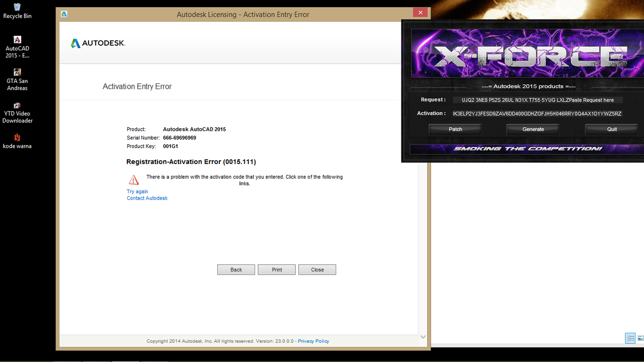The height and width of the screenshot is (362, 644).
Task: Open the AutoCAD 2015 desktop shortcut
Action: [17, 47]
